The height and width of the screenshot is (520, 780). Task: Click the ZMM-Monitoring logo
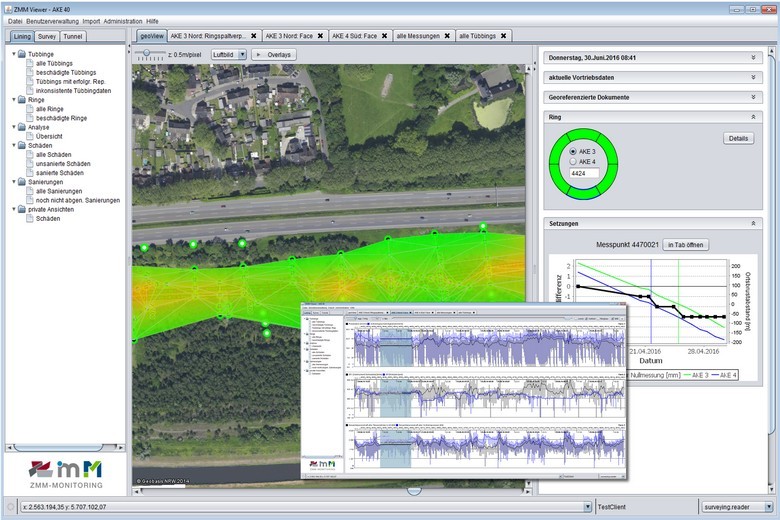66,474
